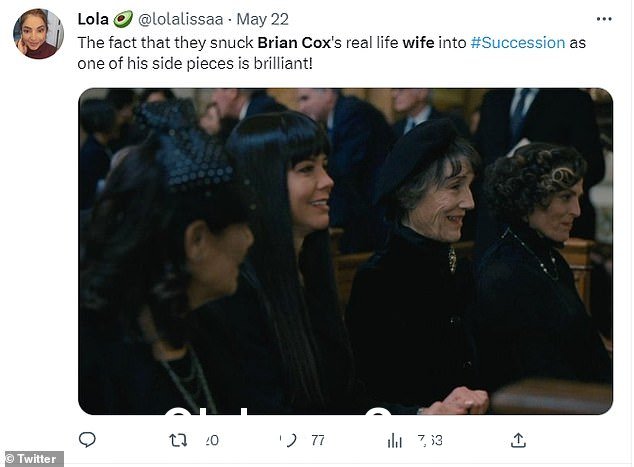Viewport: 634px width, 467px height.
Task: Like the tweet with the heart icon
Action: tap(289, 440)
